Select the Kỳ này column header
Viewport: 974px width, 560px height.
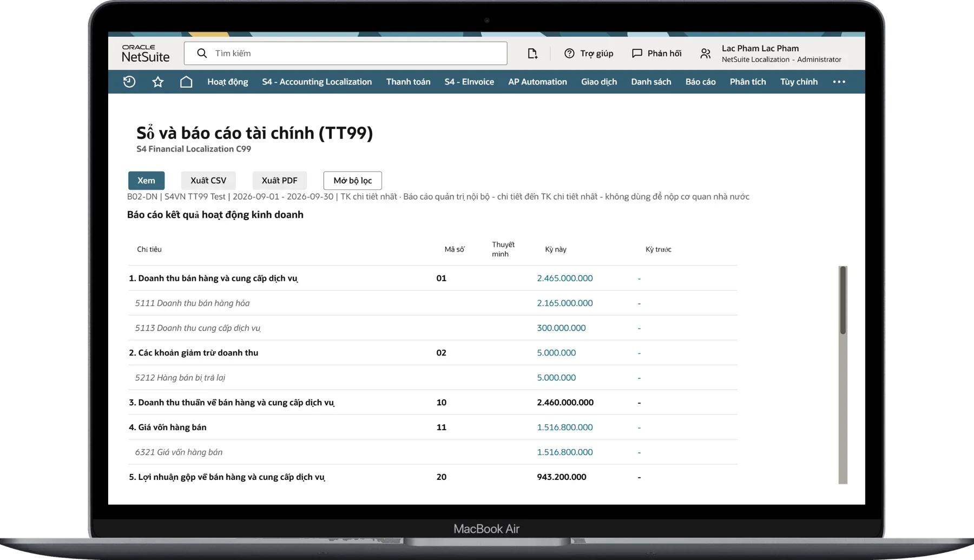coord(556,249)
